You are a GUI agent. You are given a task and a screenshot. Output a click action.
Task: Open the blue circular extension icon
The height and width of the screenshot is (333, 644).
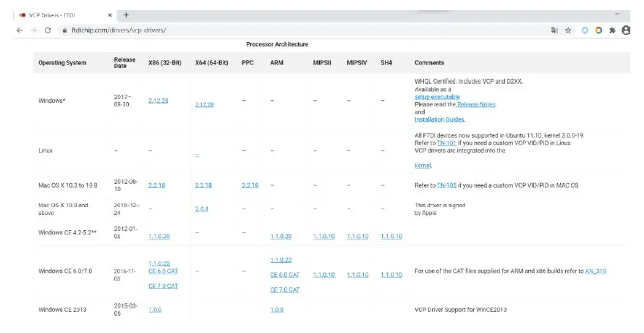(585, 30)
